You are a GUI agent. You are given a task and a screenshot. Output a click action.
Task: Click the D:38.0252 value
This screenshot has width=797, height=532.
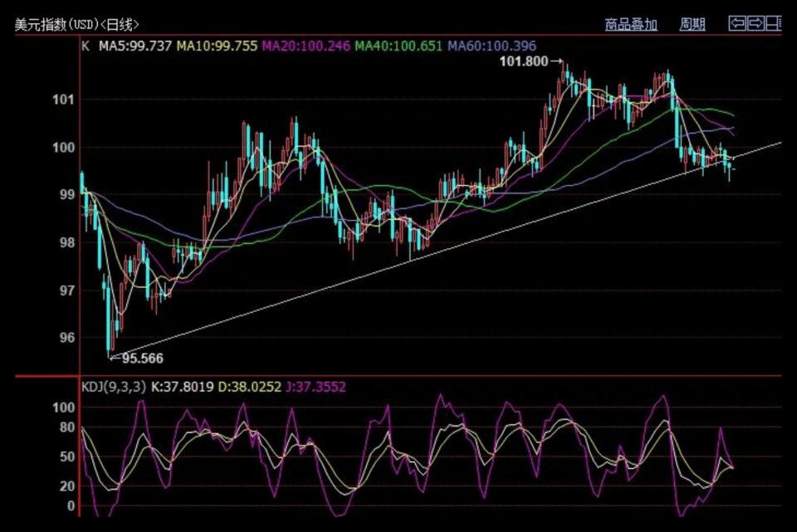250,388
